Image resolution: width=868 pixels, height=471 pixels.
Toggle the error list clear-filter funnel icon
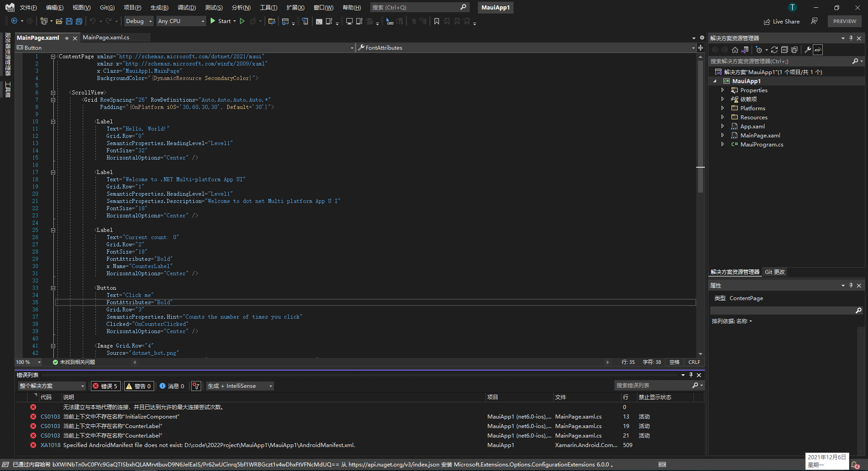(x=196, y=386)
